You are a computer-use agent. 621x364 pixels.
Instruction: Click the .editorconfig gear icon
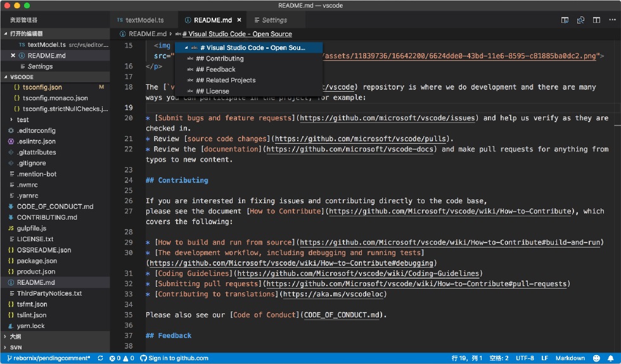click(11, 130)
